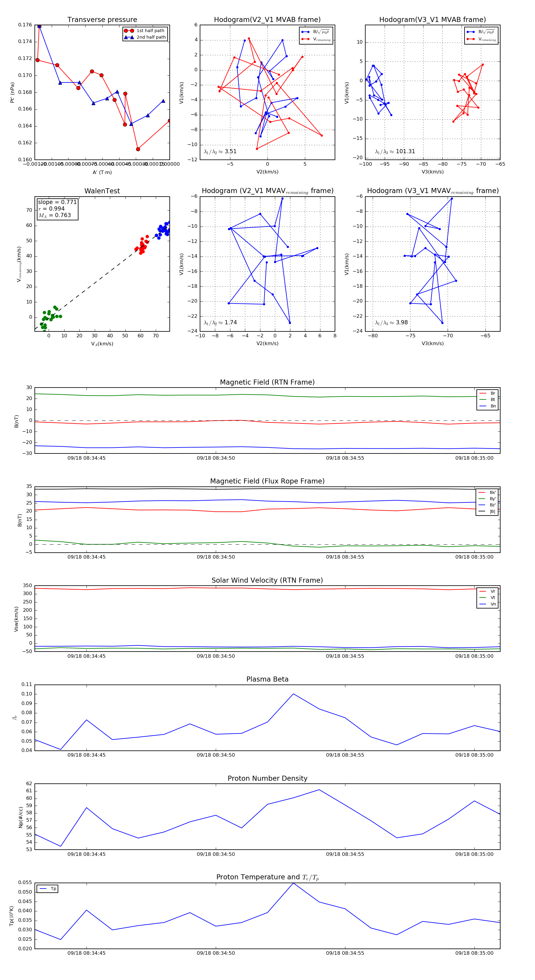
Task: Select the By' legend entry
Action: 487,499
